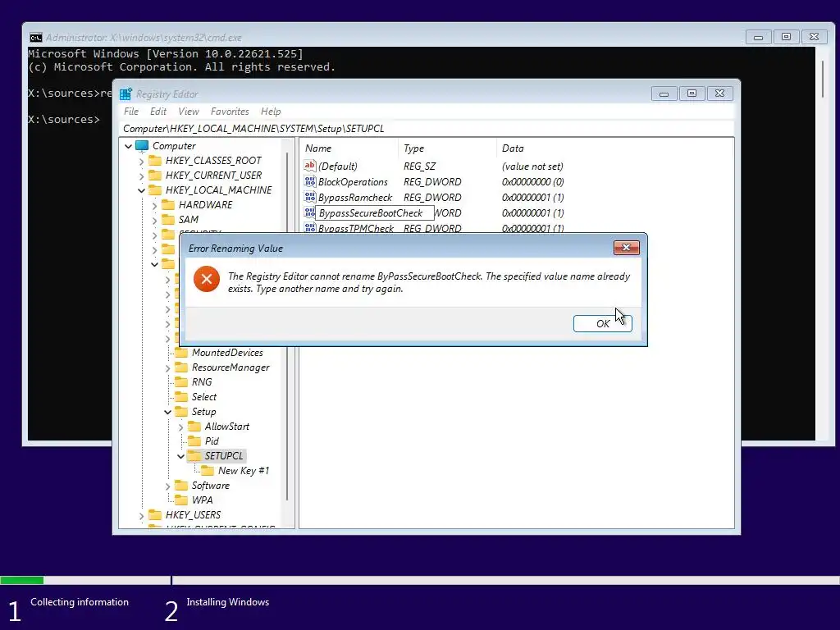The height and width of the screenshot is (630, 840).
Task: Click the Select key folder icon
Action: coord(181,396)
